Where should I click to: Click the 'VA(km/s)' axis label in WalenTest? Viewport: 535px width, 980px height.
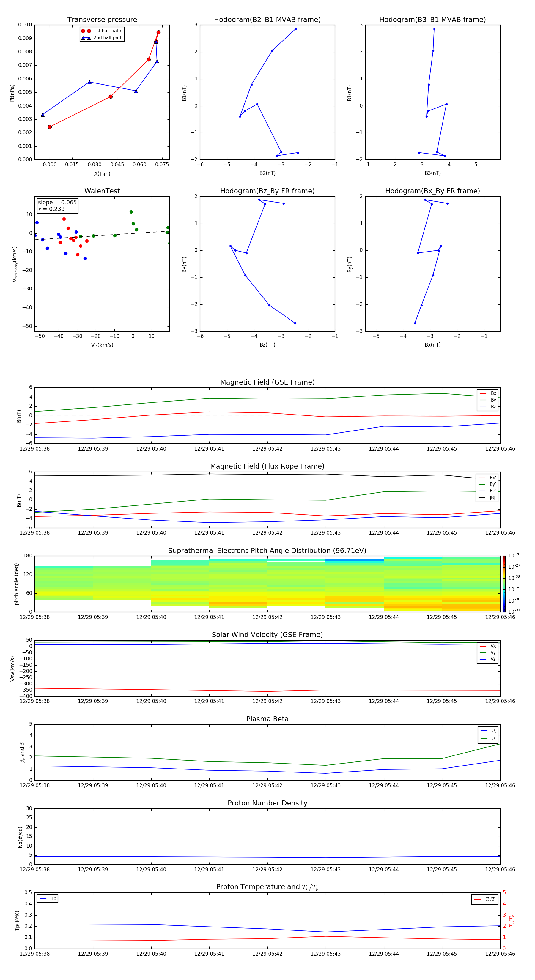pyautogui.click(x=102, y=345)
